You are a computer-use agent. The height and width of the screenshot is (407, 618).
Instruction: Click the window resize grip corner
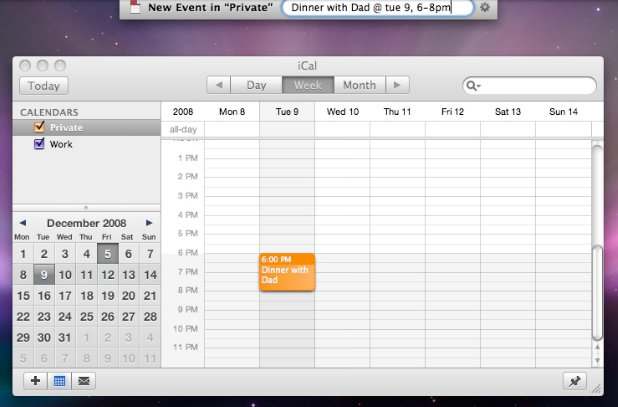pos(597,389)
